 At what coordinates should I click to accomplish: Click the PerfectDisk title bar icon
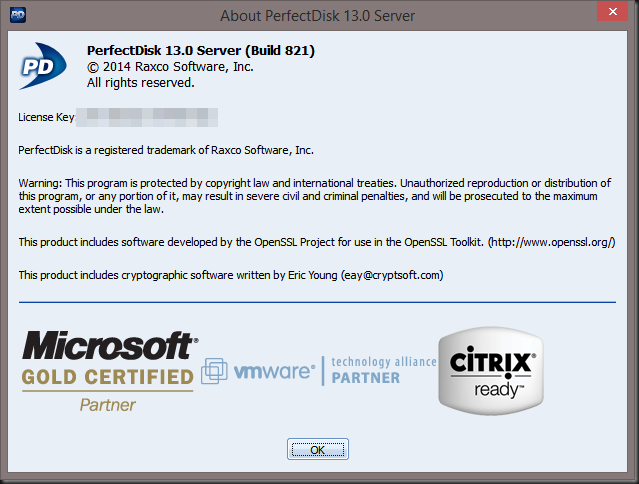point(18,15)
